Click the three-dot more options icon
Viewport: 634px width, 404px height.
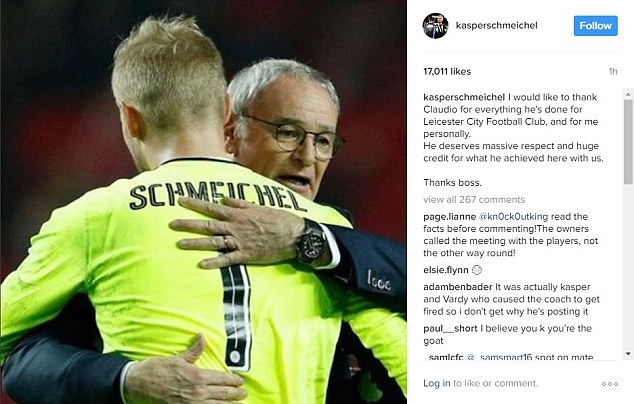(x=610, y=384)
